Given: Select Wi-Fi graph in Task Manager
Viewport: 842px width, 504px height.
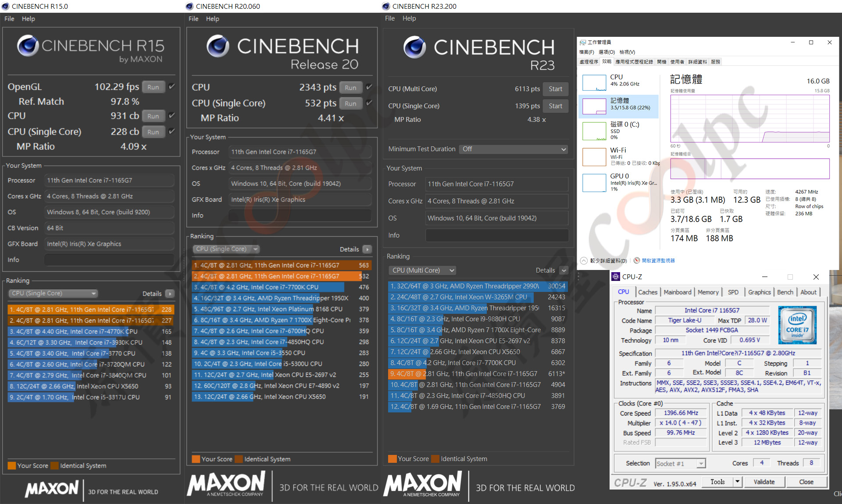Looking at the screenshot, I should coord(594,157).
